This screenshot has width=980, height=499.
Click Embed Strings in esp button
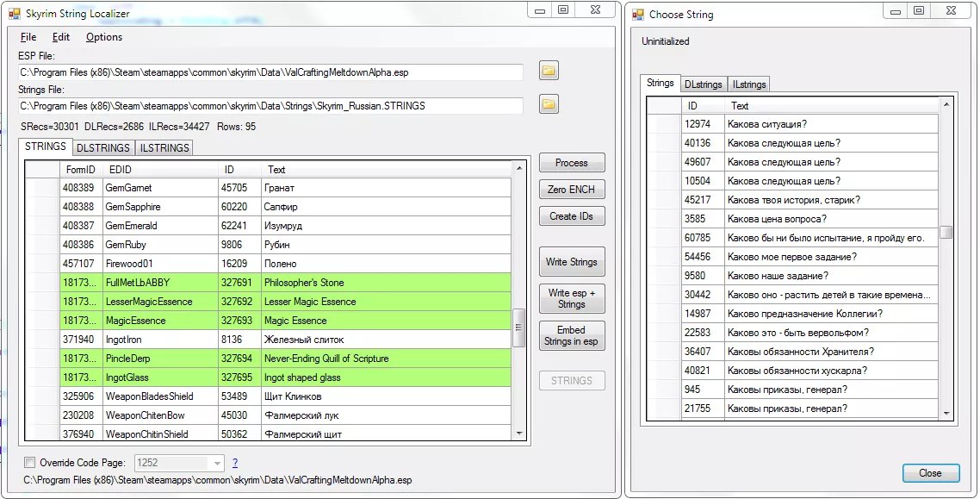point(572,336)
